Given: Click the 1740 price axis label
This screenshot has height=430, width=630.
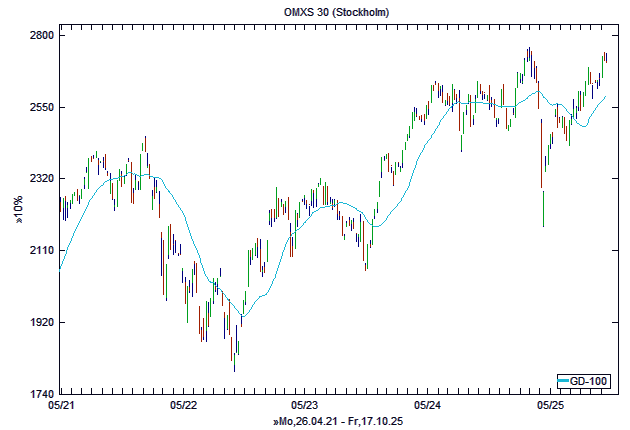Looking at the screenshot, I should tap(40, 394).
